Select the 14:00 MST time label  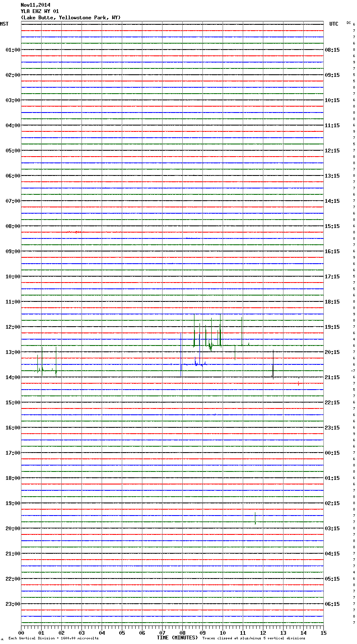[13, 377]
